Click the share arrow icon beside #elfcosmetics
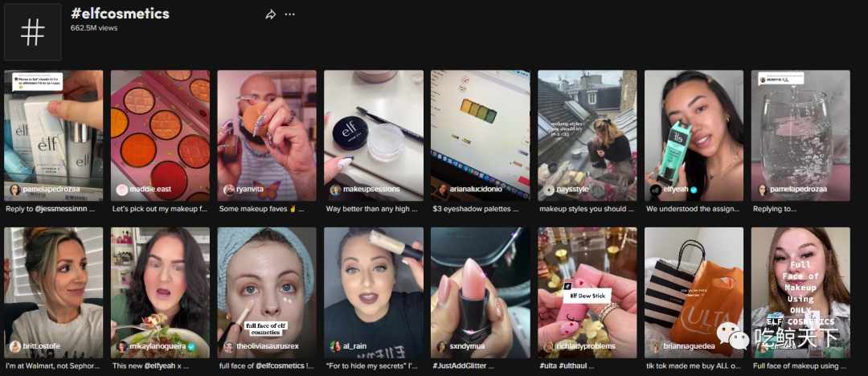The image size is (868, 376). pyautogui.click(x=271, y=14)
